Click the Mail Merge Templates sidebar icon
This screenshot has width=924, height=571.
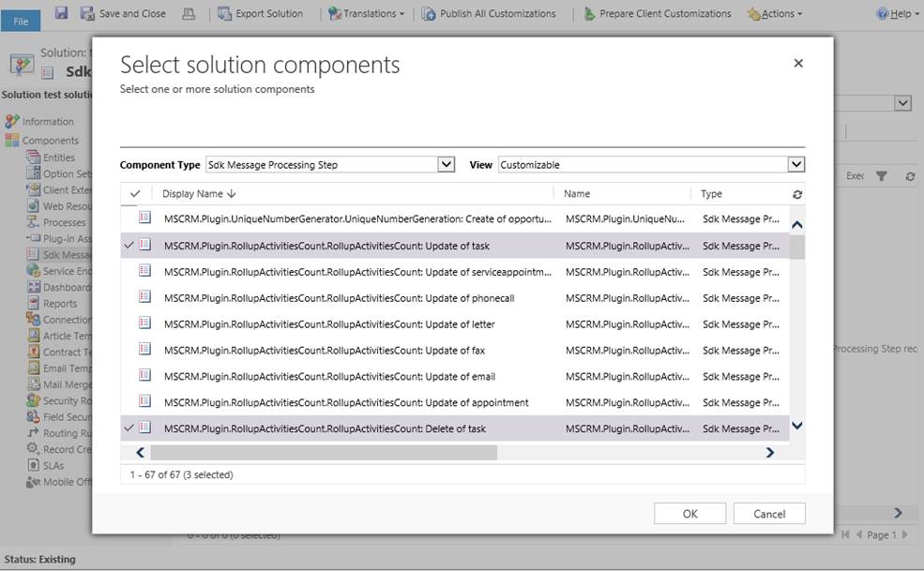pos(34,384)
